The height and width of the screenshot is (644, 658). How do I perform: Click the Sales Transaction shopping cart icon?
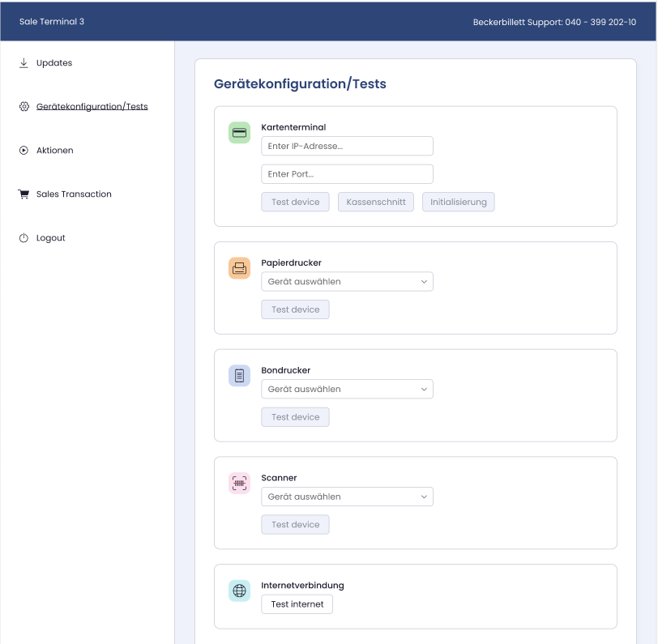(24, 194)
